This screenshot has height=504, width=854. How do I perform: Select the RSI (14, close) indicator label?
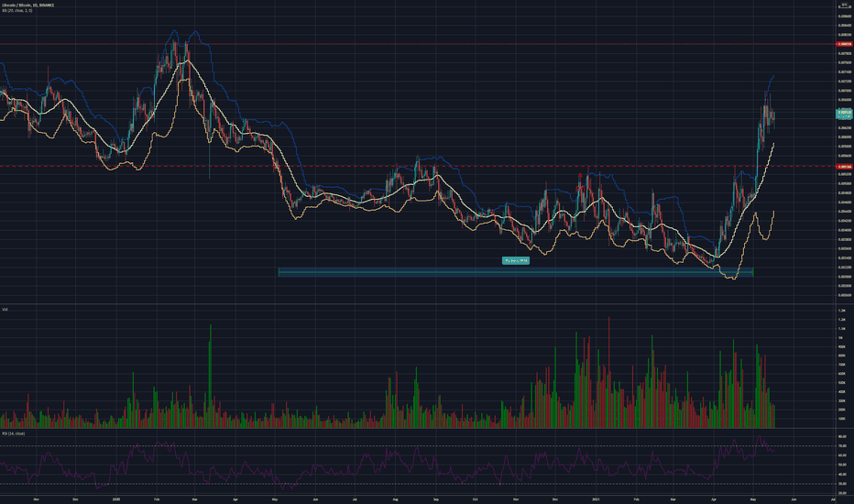[x=14, y=433]
